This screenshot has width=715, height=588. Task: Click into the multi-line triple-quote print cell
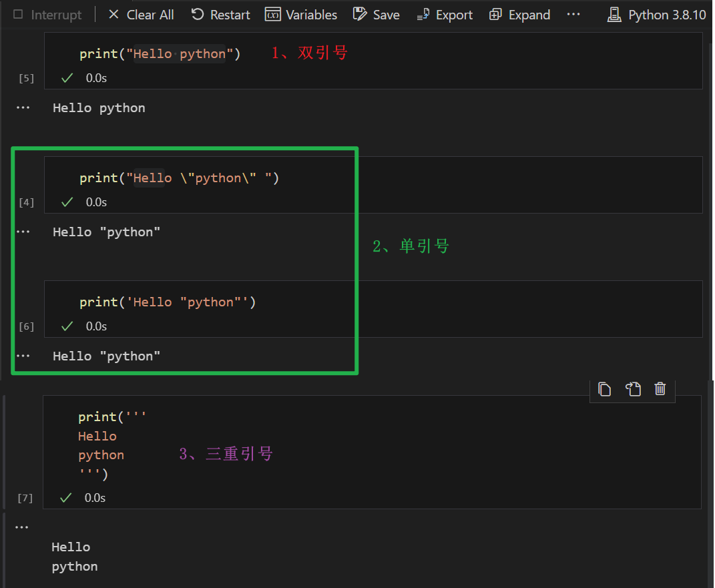(401, 445)
